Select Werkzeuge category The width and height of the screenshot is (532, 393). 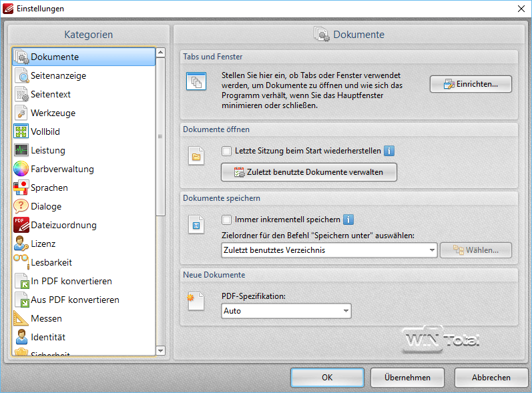84,113
